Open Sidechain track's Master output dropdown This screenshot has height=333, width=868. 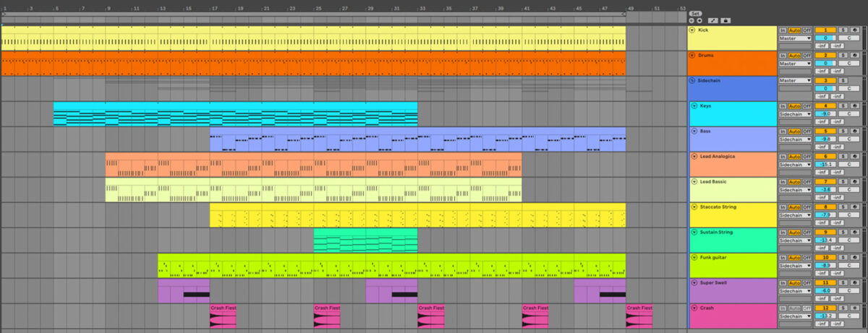tap(795, 81)
